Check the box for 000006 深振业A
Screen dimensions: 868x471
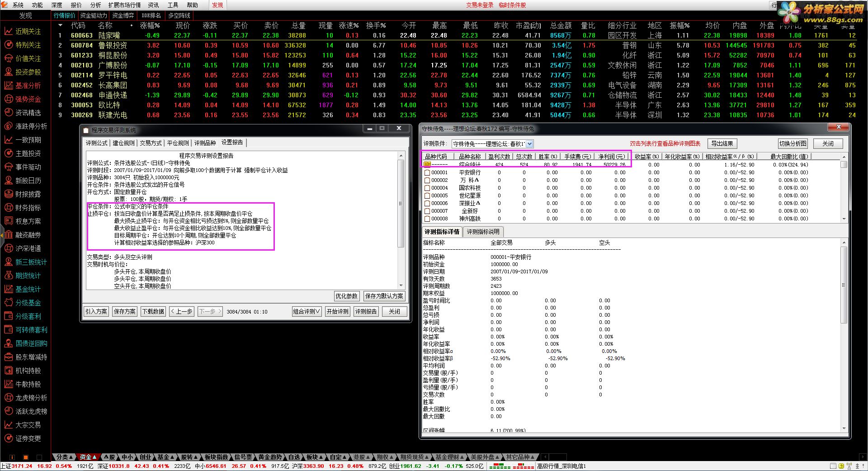coord(427,203)
